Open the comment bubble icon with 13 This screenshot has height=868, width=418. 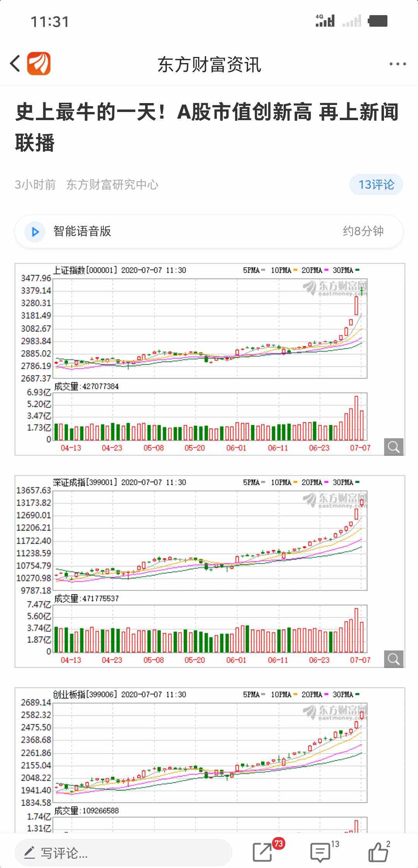[320, 852]
